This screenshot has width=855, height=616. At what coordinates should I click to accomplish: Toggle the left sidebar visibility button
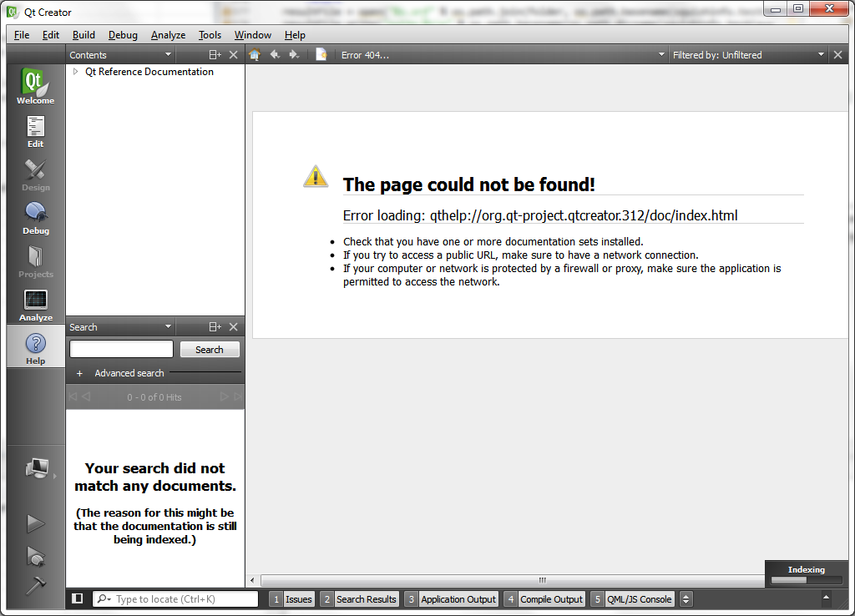point(78,598)
